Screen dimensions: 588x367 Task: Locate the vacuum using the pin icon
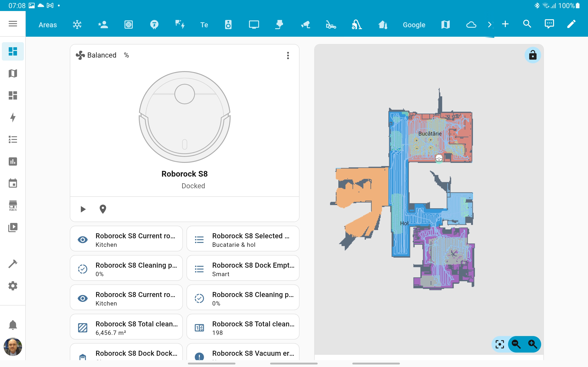(x=103, y=209)
